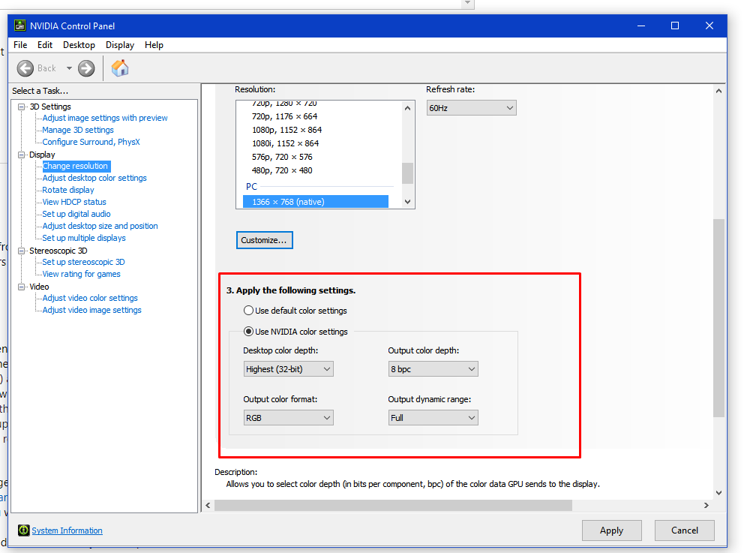
Task: Select Use default color settings
Action: click(248, 311)
